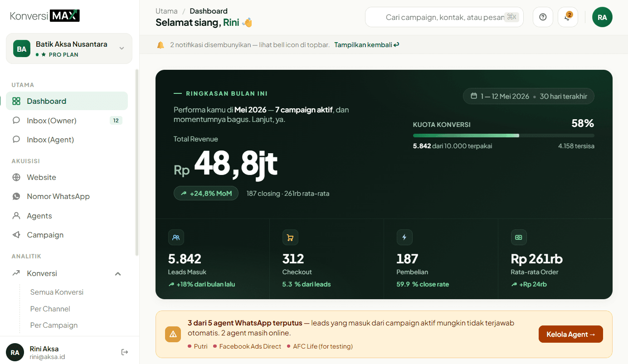Click the 58% quota percentage
Image resolution: width=628 pixels, height=364 pixels.
(x=583, y=123)
